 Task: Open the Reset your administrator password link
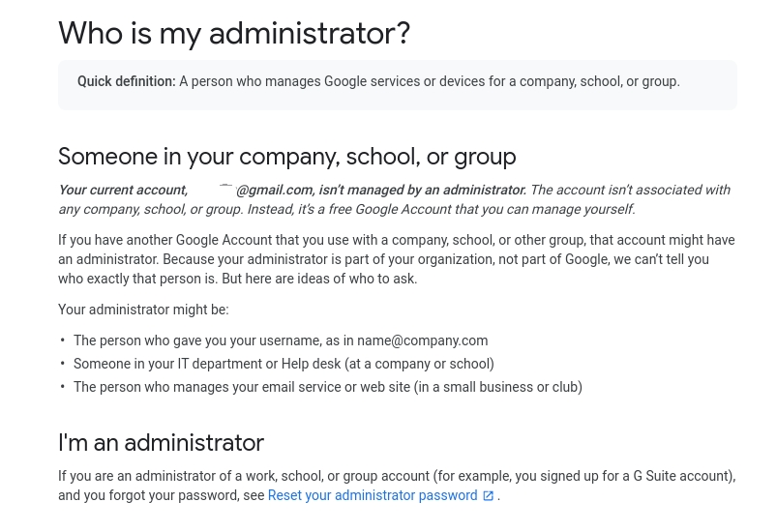pos(373,495)
